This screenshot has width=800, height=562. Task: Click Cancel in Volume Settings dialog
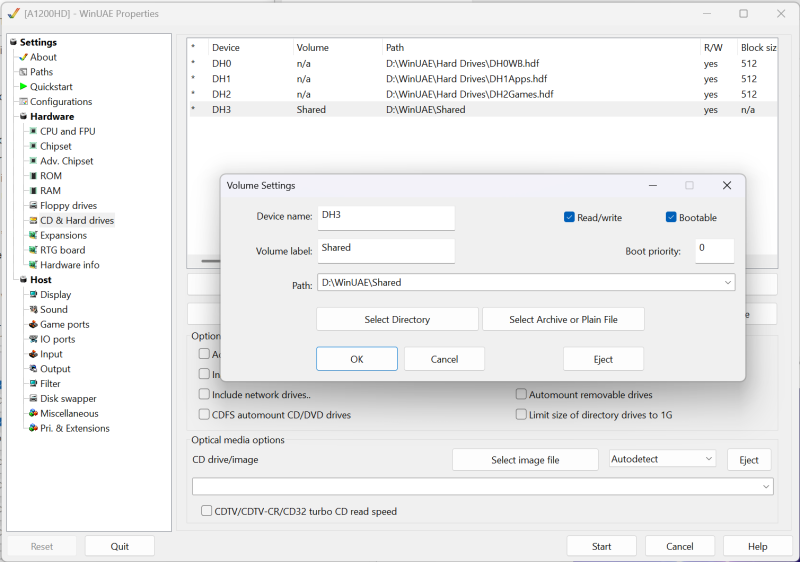(444, 359)
